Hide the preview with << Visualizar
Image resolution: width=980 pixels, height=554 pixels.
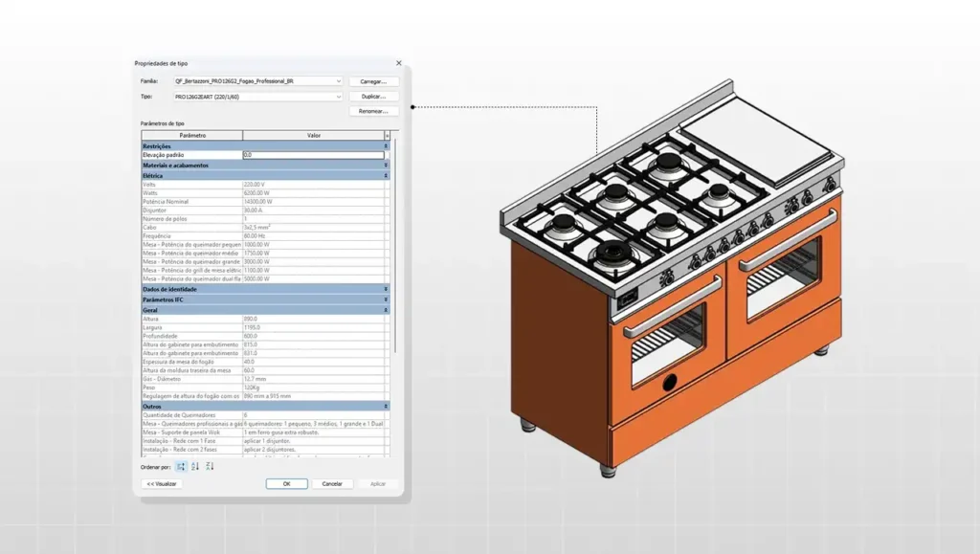coord(163,484)
